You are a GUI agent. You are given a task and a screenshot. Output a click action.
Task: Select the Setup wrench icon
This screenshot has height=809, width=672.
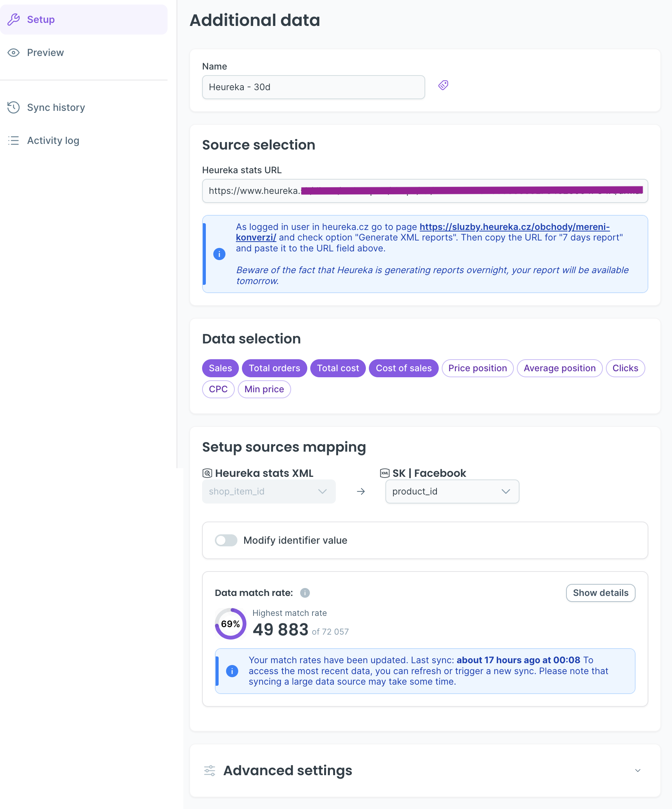[14, 19]
